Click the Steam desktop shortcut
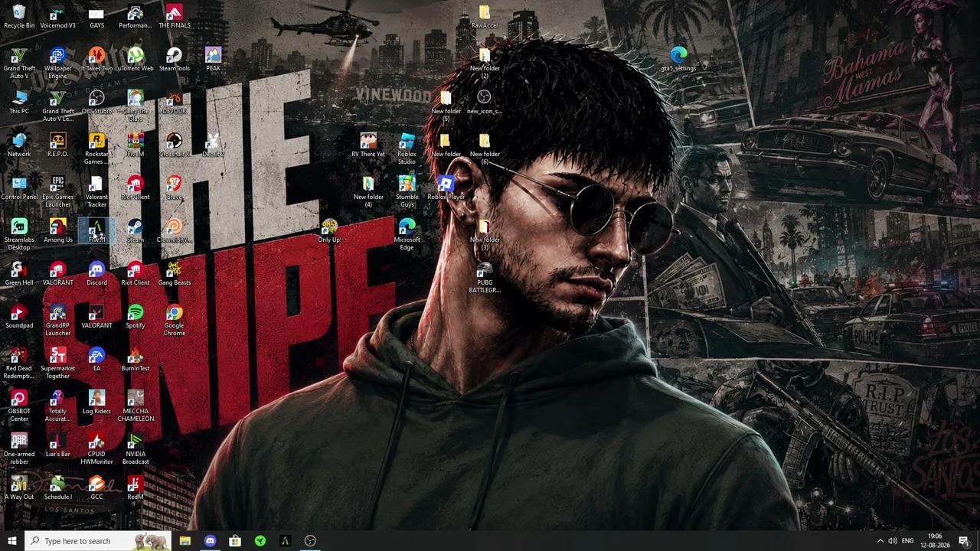 pos(136,231)
